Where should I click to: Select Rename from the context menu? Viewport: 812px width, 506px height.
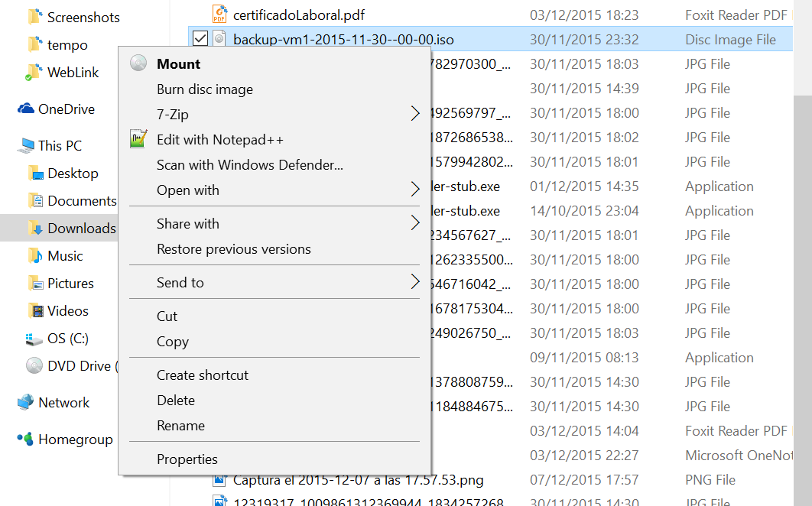point(274,426)
